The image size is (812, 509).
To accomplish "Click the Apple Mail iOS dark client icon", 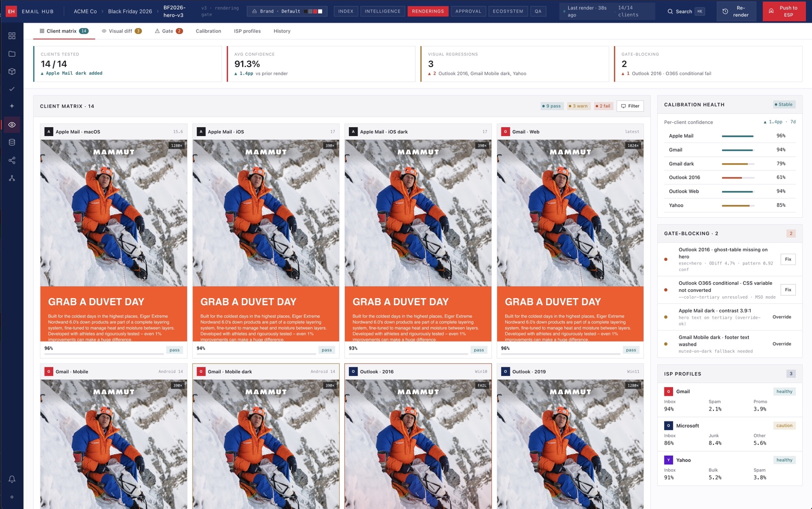I will click(353, 132).
